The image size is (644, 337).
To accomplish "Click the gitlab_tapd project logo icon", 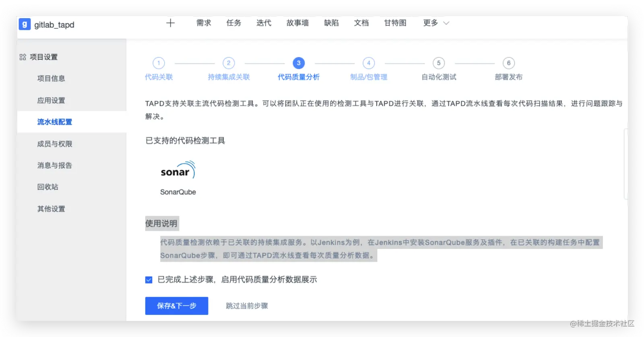I will [25, 25].
